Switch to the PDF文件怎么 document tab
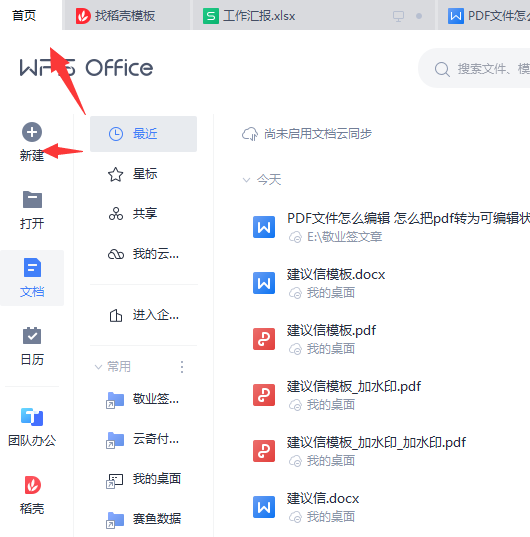530x537 pixels. [x=484, y=16]
